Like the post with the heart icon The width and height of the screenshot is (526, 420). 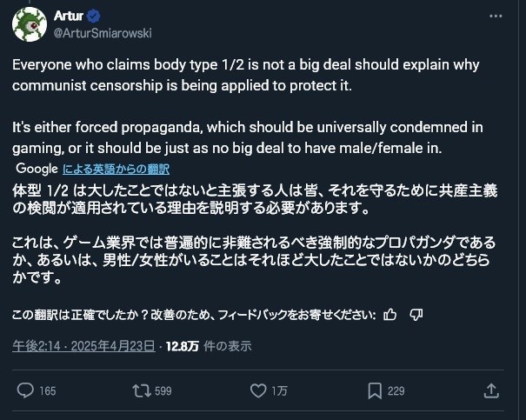256,390
